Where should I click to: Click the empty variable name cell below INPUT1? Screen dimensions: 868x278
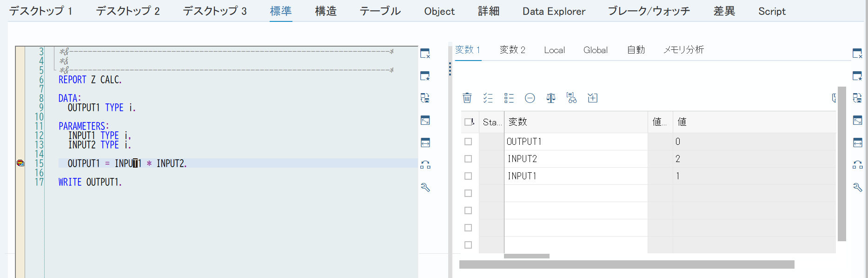pos(575,193)
